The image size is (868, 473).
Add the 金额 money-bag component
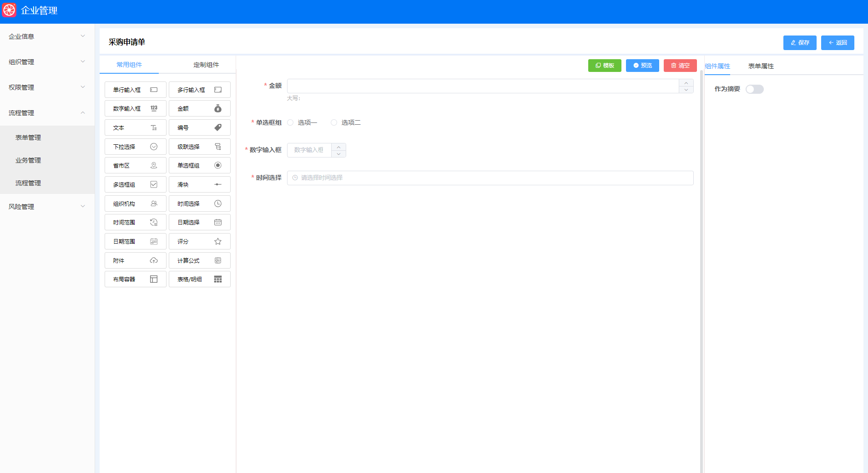click(x=200, y=108)
